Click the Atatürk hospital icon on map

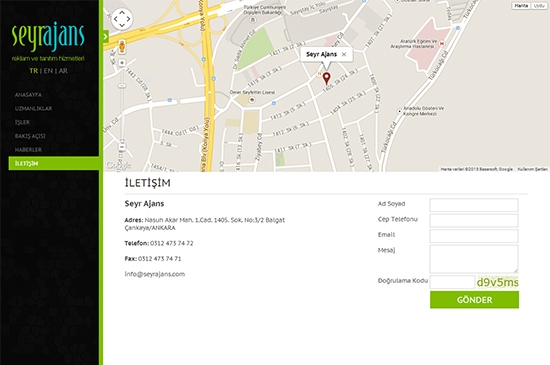[442, 43]
